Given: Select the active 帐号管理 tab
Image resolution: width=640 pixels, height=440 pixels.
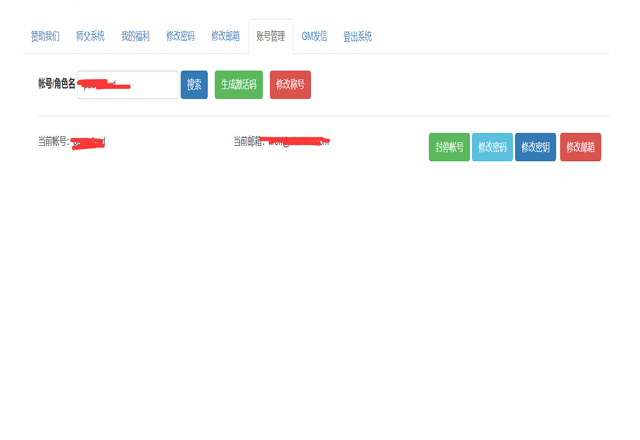Looking at the screenshot, I should (x=271, y=36).
